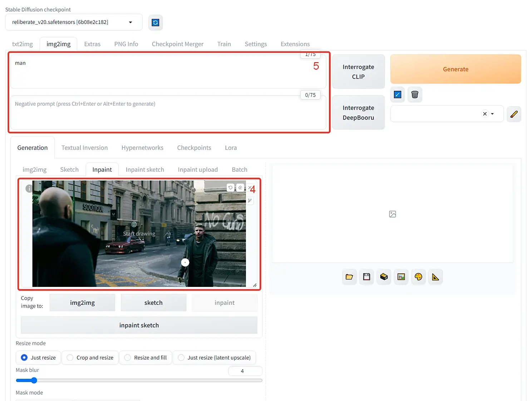Image resolution: width=532 pixels, height=401 pixels.
Task: Click the trash icon to clear prompt
Action: click(415, 94)
